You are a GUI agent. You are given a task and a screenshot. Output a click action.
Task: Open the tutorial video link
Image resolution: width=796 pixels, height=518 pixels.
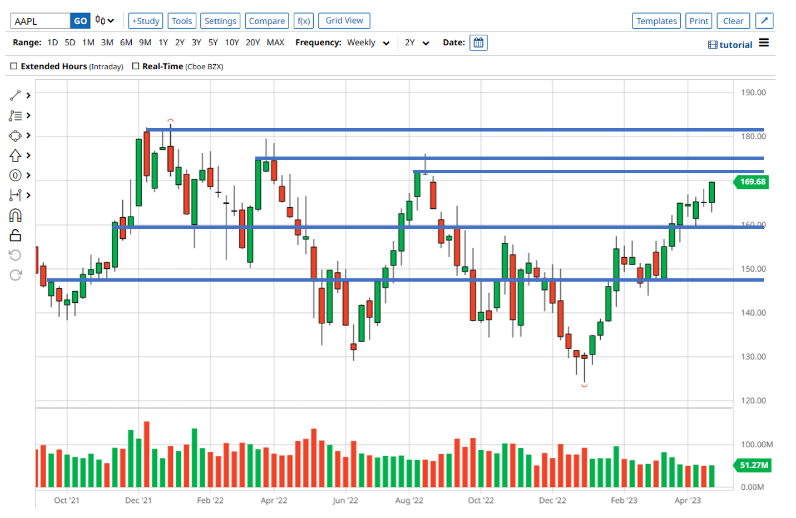point(729,44)
